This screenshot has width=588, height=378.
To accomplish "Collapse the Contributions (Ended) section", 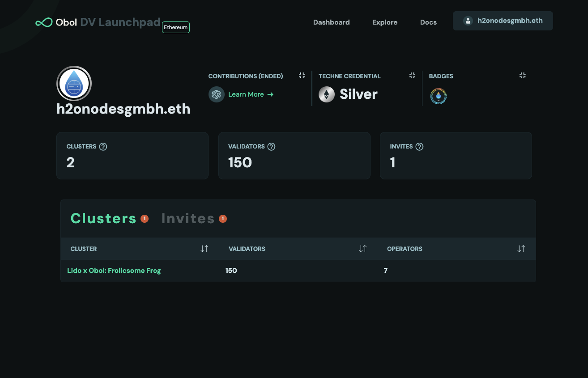I will click(302, 76).
